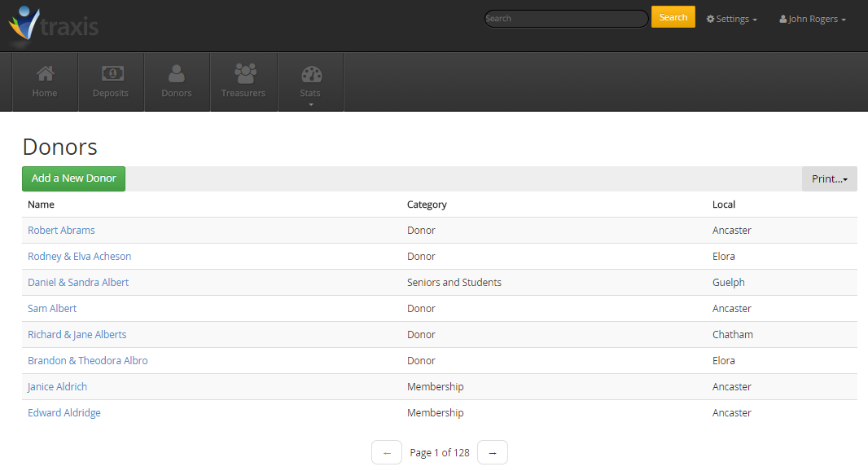The image size is (868, 471).
Task: Click the user icon beside John Rogers
Action: pyautogui.click(x=783, y=19)
